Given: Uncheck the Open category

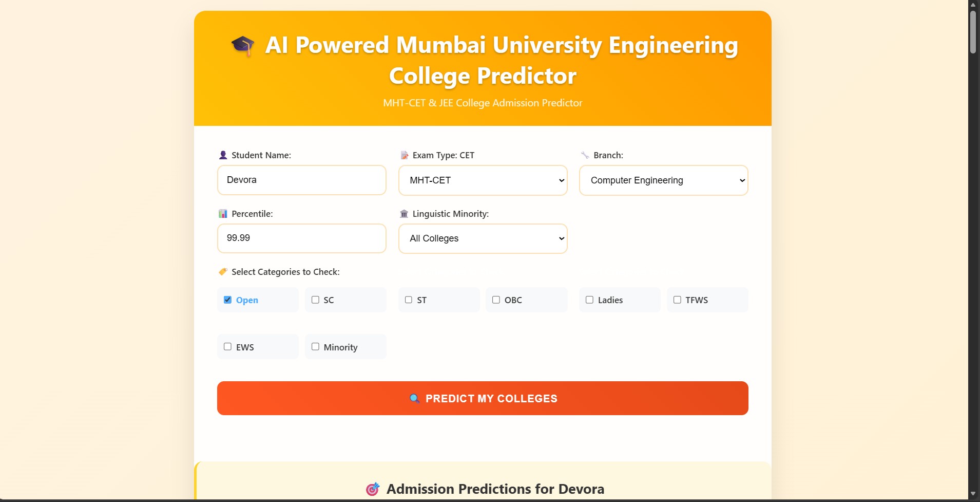Looking at the screenshot, I should point(227,300).
